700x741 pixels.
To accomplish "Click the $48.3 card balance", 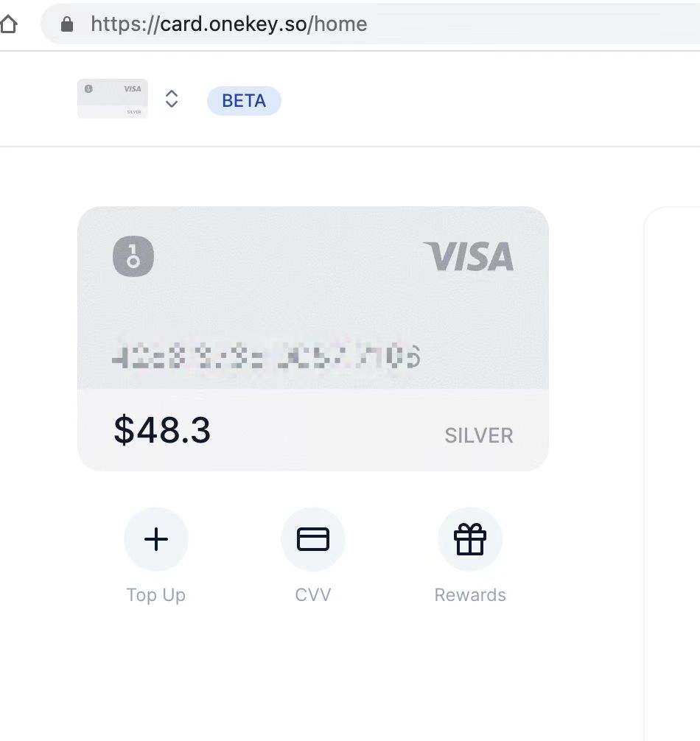I will [x=162, y=430].
